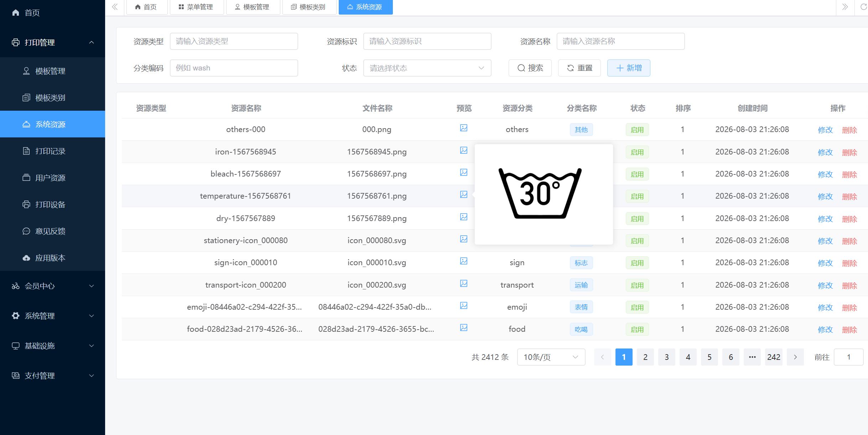Switch to the 首页 tab

click(147, 7)
